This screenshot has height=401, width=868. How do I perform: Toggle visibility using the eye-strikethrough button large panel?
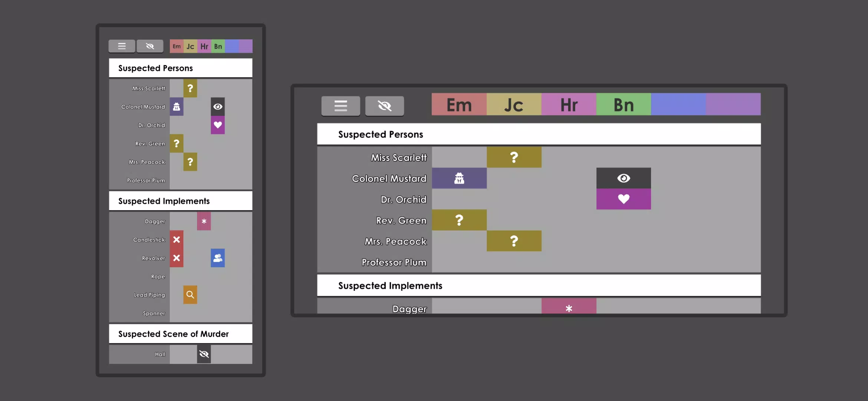click(384, 105)
